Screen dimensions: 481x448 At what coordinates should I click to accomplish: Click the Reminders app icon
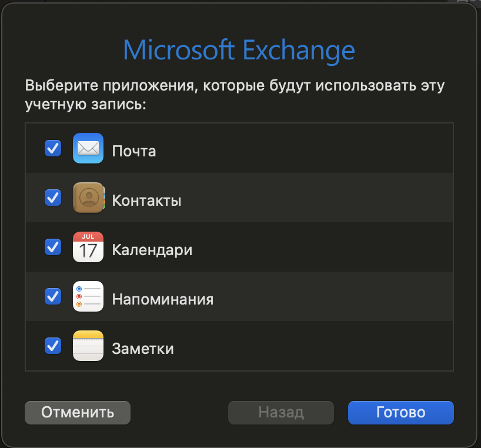pyautogui.click(x=88, y=296)
